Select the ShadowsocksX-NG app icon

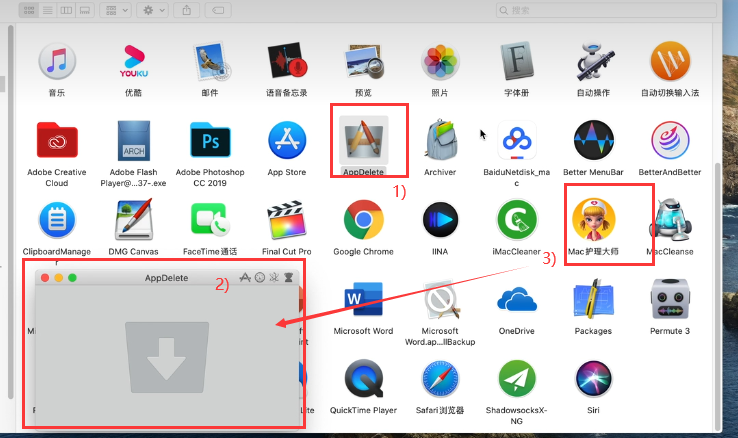(x=517, y=379)
